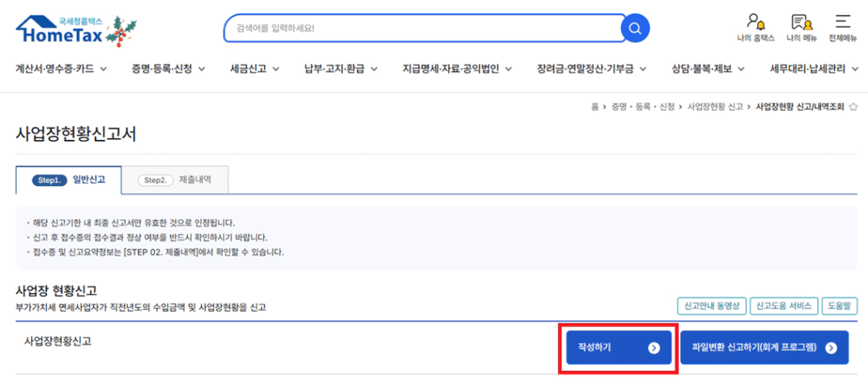Click the 신고안내 동영상 button

[x=711, y=306]
